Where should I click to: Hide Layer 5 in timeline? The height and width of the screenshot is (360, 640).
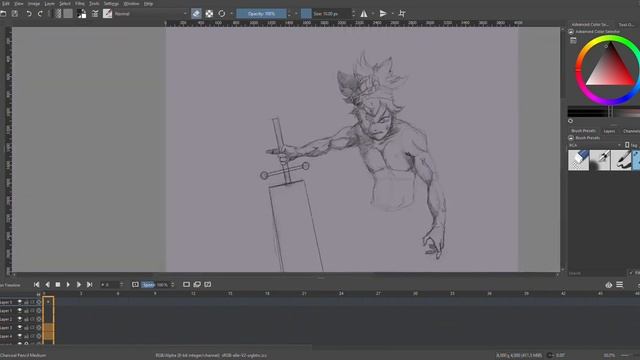coord(19,302)
